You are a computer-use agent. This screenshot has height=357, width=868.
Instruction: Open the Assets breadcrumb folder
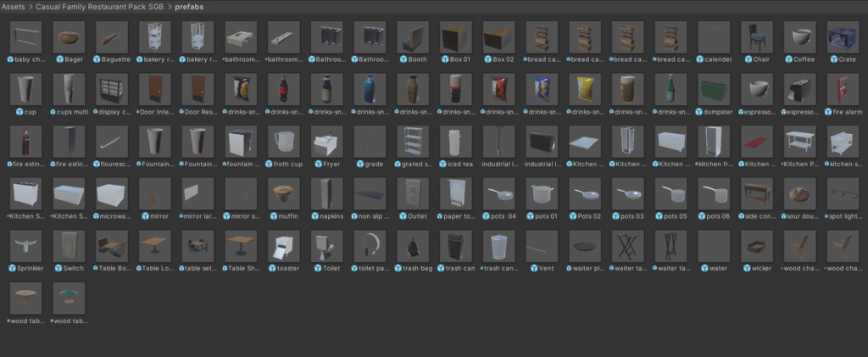[x=14, y=7]
